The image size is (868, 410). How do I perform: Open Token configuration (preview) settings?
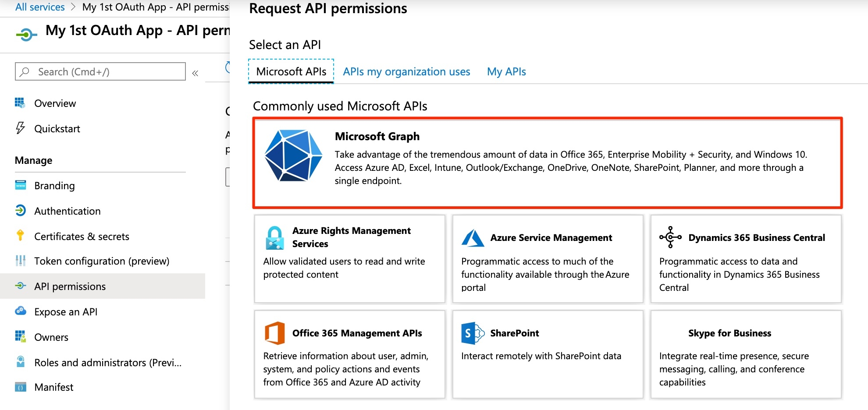click(101, 261)
